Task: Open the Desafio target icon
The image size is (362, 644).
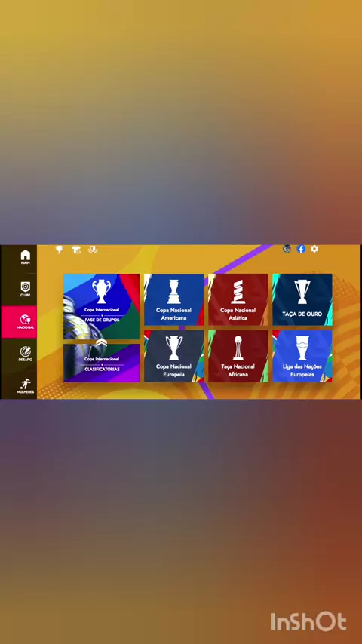Action: coord(25,354)
